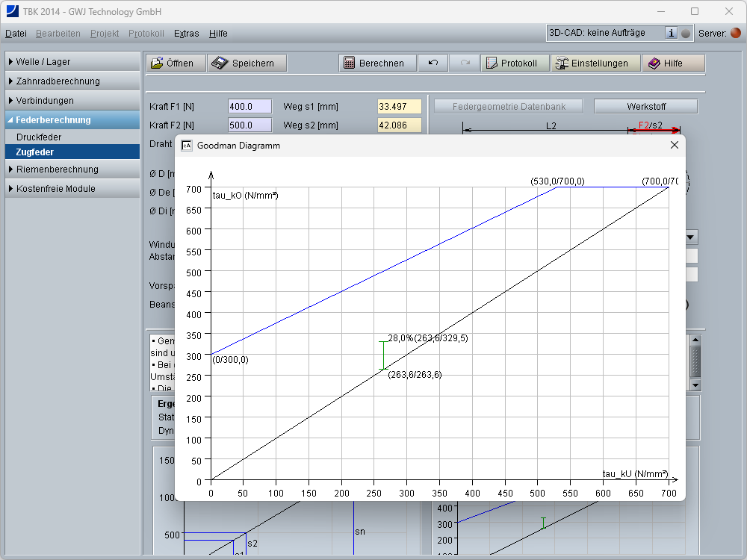Viewport: 747px width, 560px height.
Task: Open Einstellungen settings
Action: tap(595, 63)
